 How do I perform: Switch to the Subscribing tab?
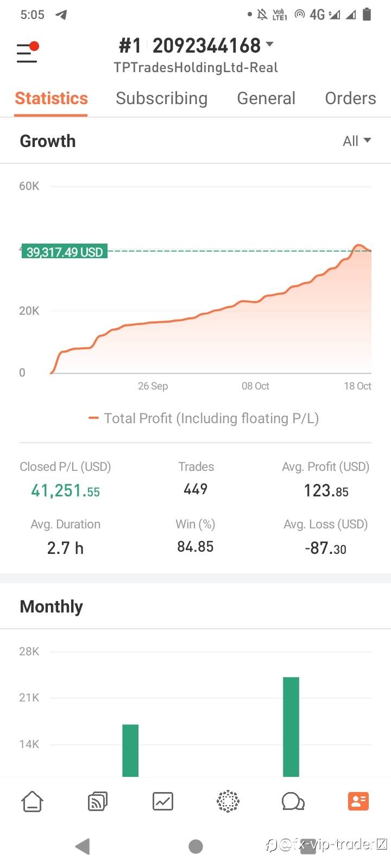[x=161, y=98]
